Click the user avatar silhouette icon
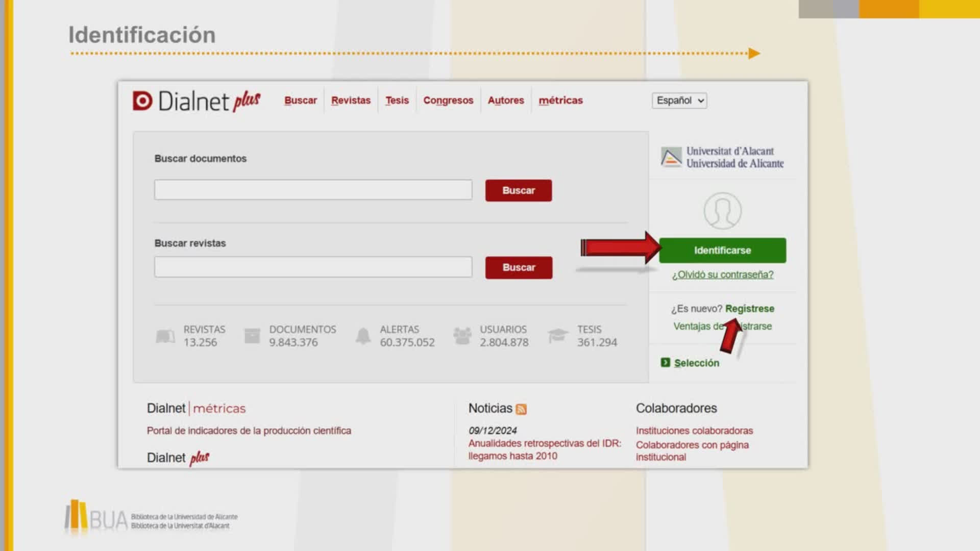980x551 pixels. click(722, 211)
